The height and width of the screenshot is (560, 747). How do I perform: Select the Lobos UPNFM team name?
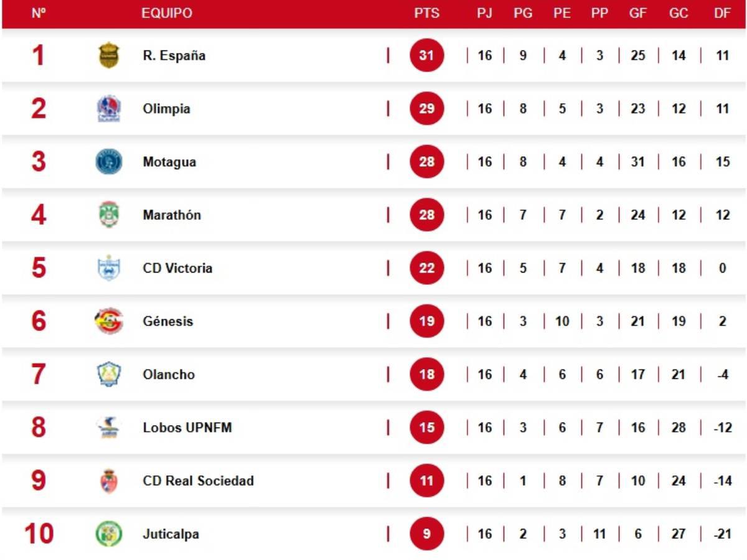[187, 427]
